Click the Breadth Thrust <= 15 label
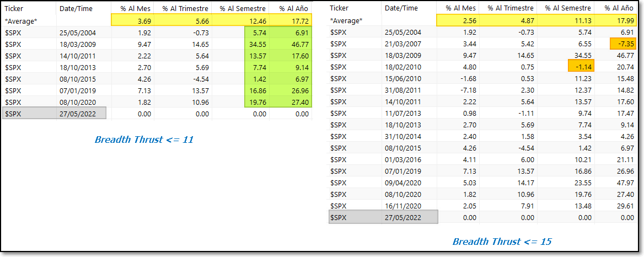The width and height of the screenshot is (644, 257). (502, 242)
